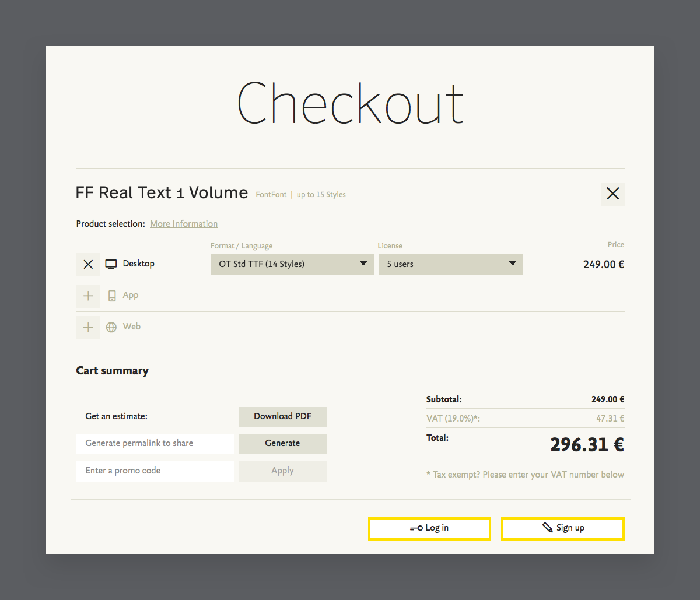Click the 'up to 15 Styles' label
The width and height of the screenshot is (700, 600).
pyautogui.click(x=321, y=194)
